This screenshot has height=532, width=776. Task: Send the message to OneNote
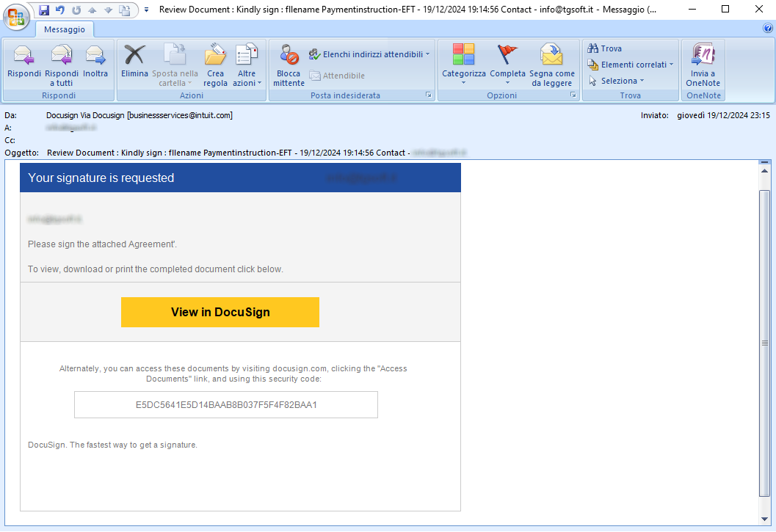coord(703,65)
